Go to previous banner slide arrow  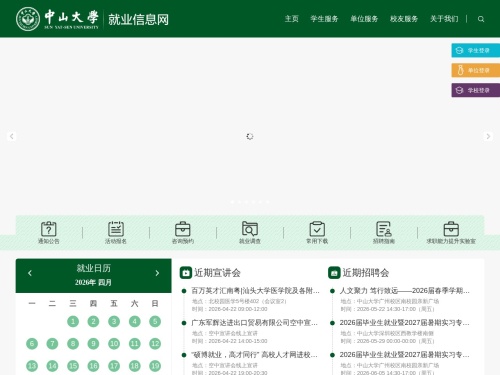pos(12,136)
